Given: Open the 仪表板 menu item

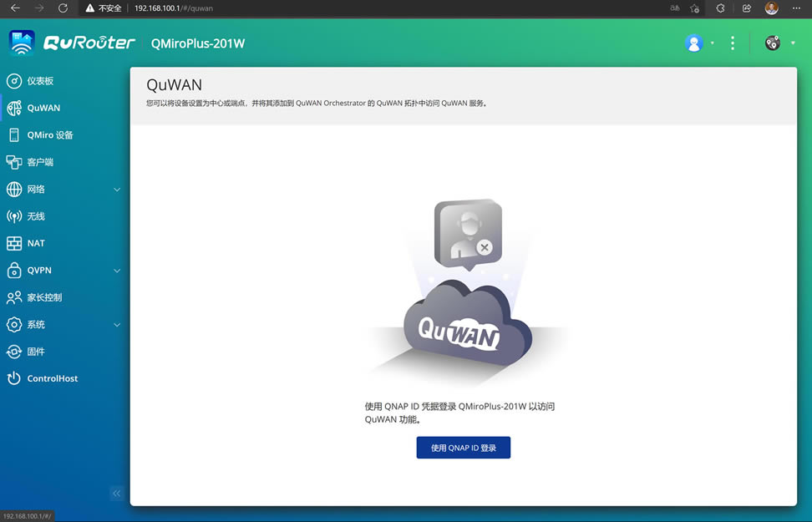Looking at the screenshot, I should pos(40,81).
